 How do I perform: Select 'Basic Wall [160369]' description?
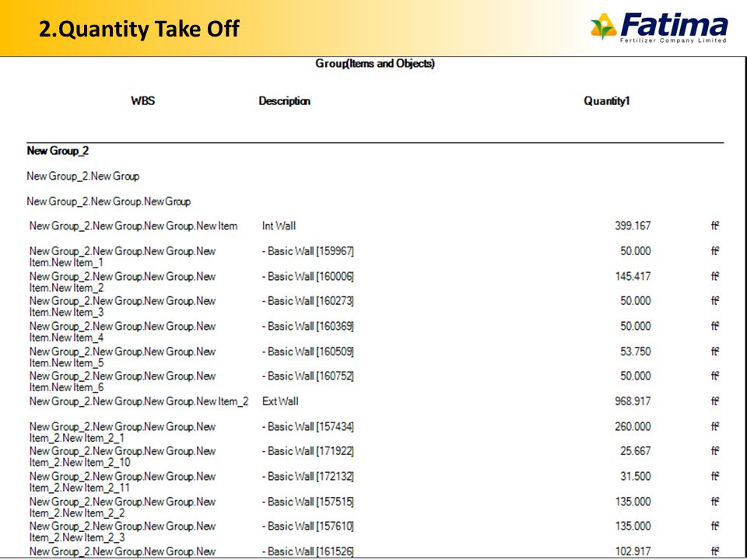pyautogui.click(x=308, y=326)
